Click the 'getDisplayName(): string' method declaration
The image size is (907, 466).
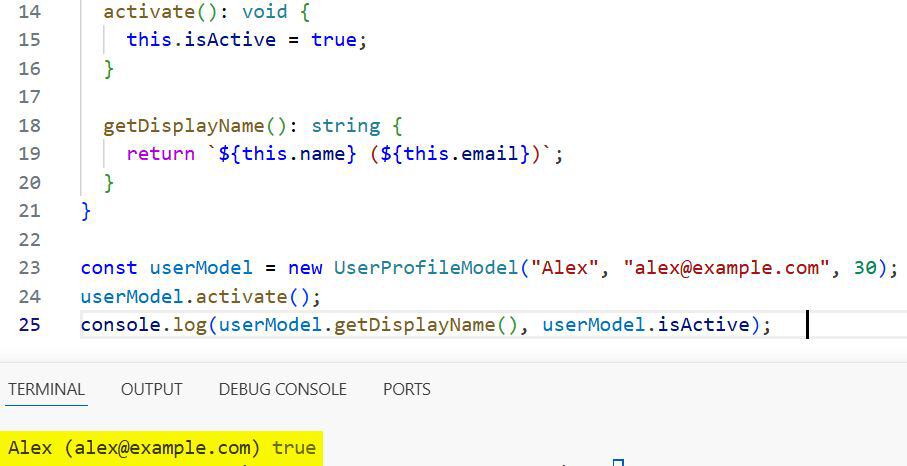242,126
